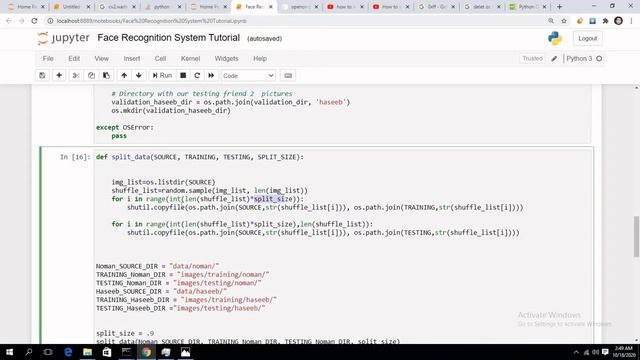Paste cells below icon
This screenshot has height=360, width=640.
tap(106, 76)
